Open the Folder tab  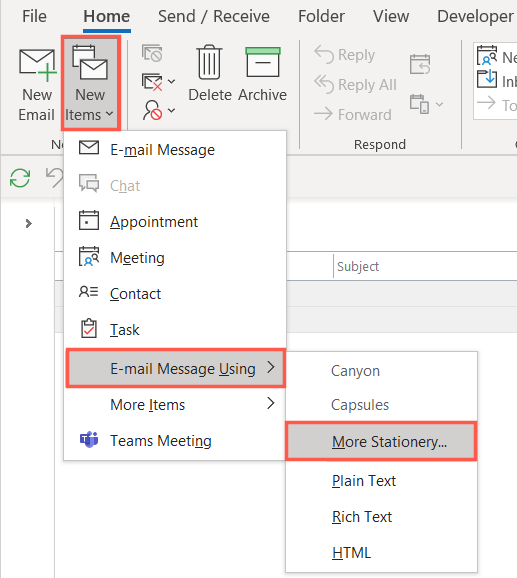[x=321, y=16]
